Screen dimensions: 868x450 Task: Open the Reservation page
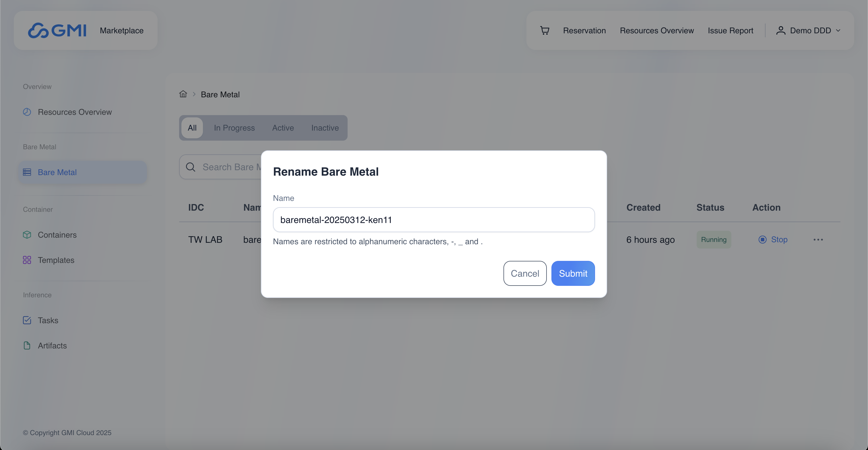pyautogui.click(x=584, y=30)
